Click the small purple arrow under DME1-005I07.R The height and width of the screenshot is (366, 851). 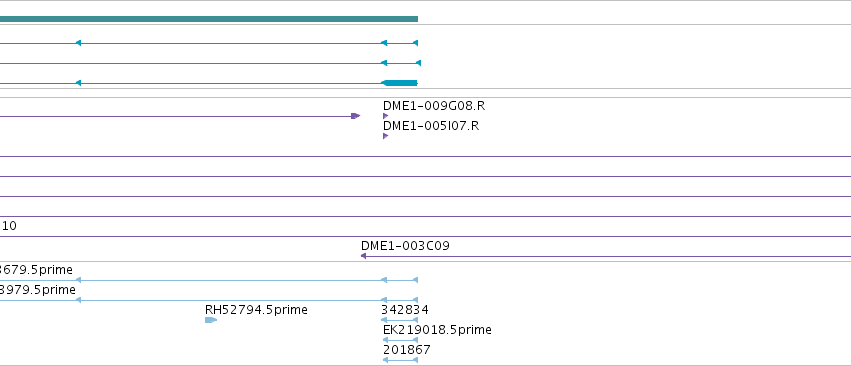(x=385, y=136)
